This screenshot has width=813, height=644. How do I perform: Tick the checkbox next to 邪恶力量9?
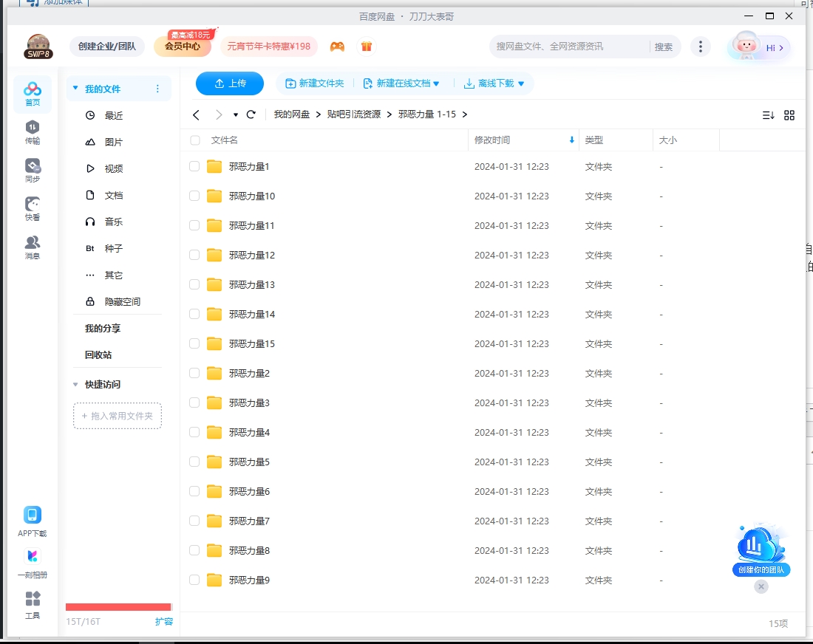[x=194, y=580]
